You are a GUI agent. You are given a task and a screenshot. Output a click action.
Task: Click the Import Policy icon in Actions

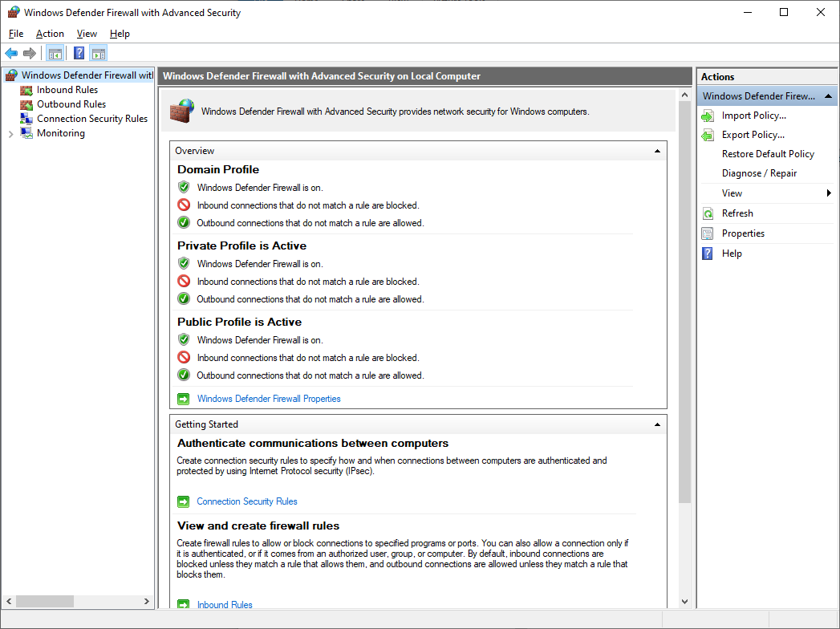707,115
